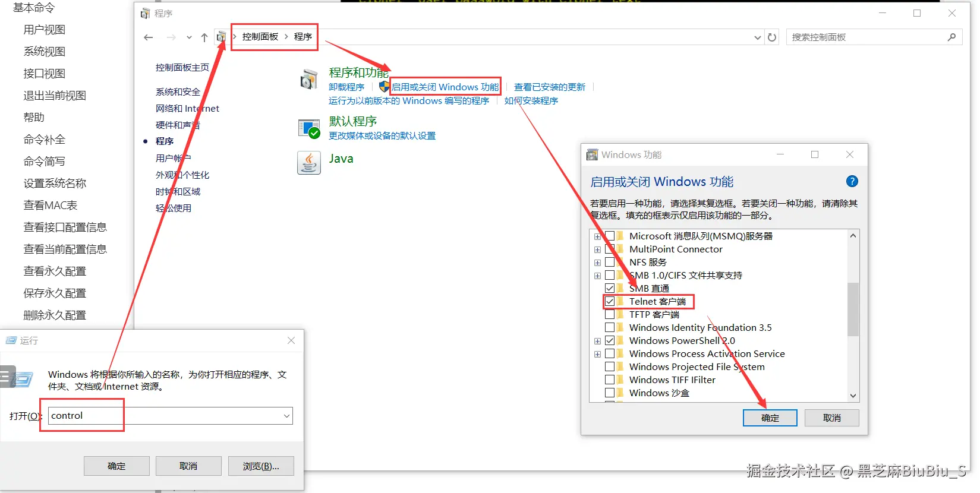The height and width of the screenshot is (493, 980).
Task: Click the 程序和功能 icon
Action: 309,79
